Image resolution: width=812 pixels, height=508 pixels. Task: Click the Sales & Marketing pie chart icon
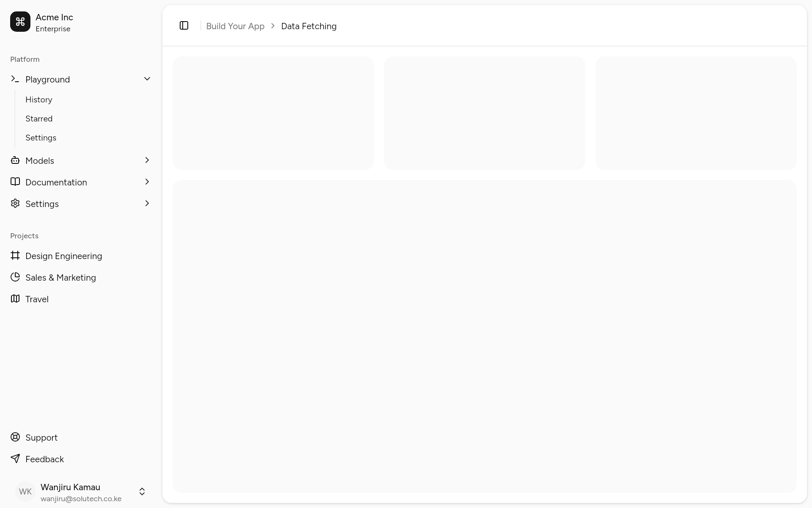click(x=15, y=277)
